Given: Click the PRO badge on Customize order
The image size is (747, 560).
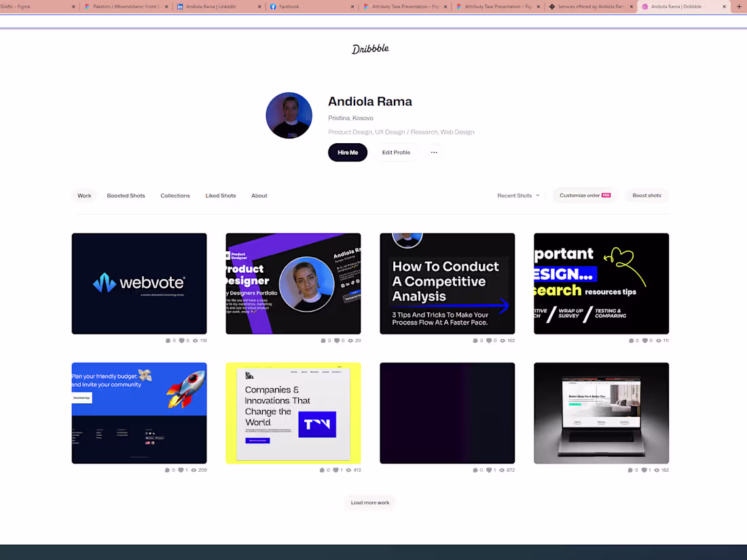Looking at the screenshot, I should (606, 195).
